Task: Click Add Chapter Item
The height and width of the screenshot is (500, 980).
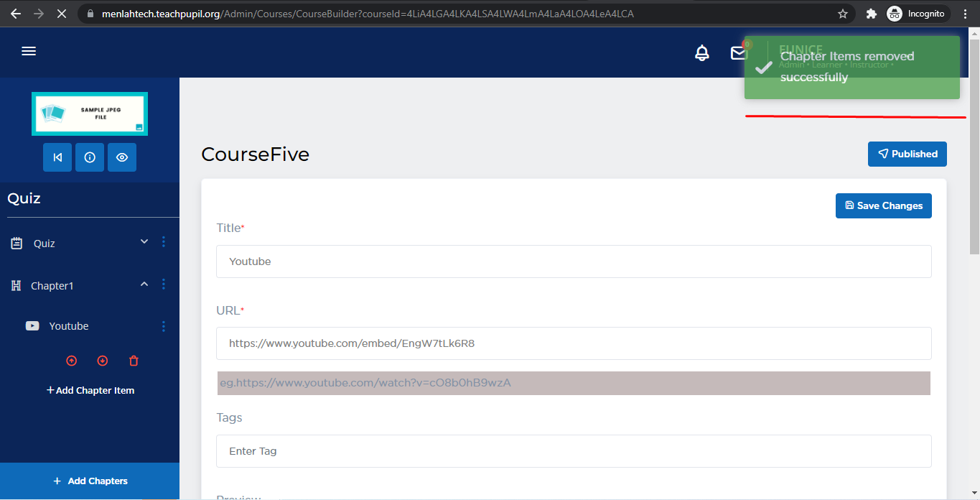Action: [90, 390]
